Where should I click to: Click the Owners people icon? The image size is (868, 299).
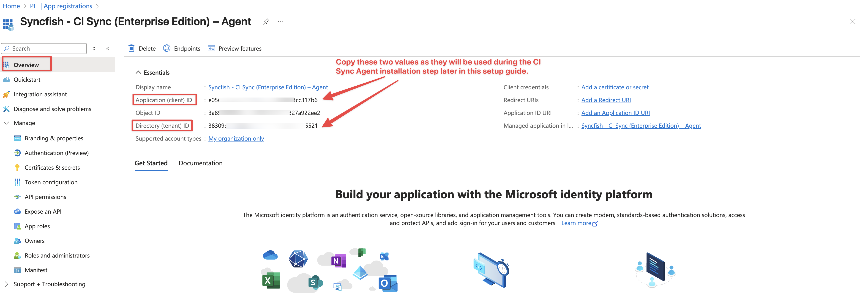[x=17, y=241]
